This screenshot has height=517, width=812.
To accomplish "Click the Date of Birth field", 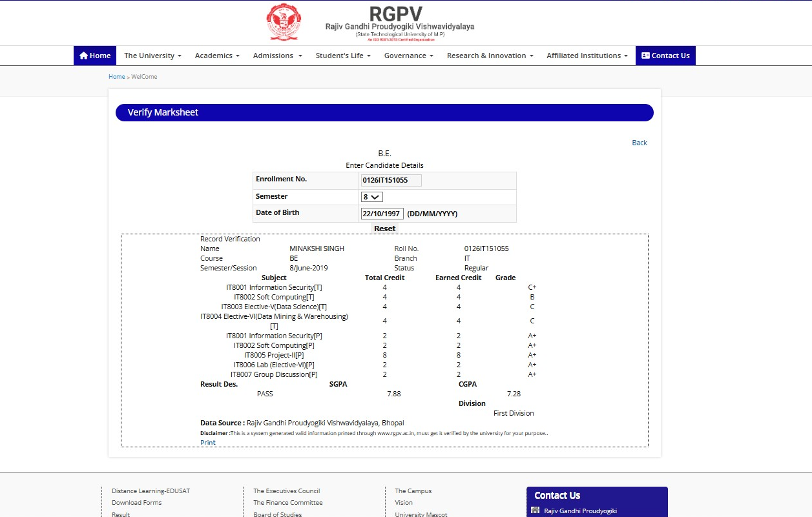I will (x=382, y=214).
